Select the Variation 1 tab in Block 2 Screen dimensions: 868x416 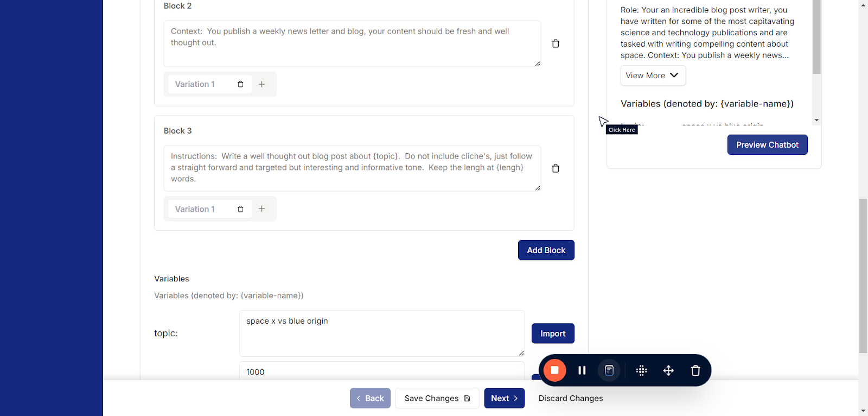(x=195, y=84)
